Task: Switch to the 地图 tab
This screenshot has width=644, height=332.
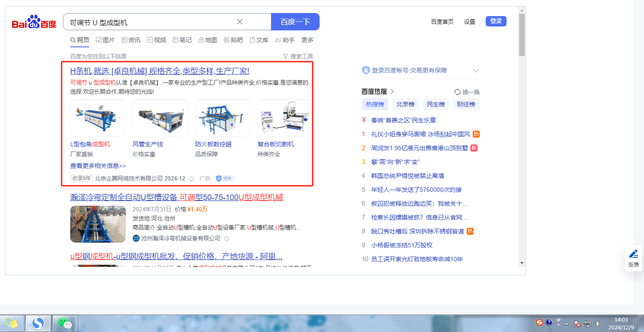Action: coord(208,40)
